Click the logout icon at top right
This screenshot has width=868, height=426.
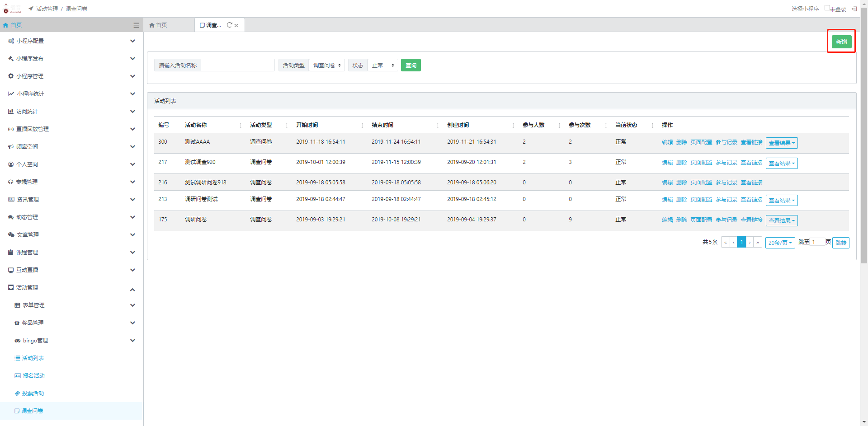click(854, 9)
